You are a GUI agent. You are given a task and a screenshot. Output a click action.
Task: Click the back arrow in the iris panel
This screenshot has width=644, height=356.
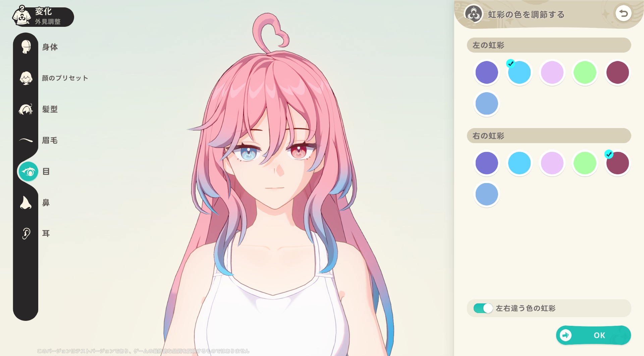click(623, 14)
